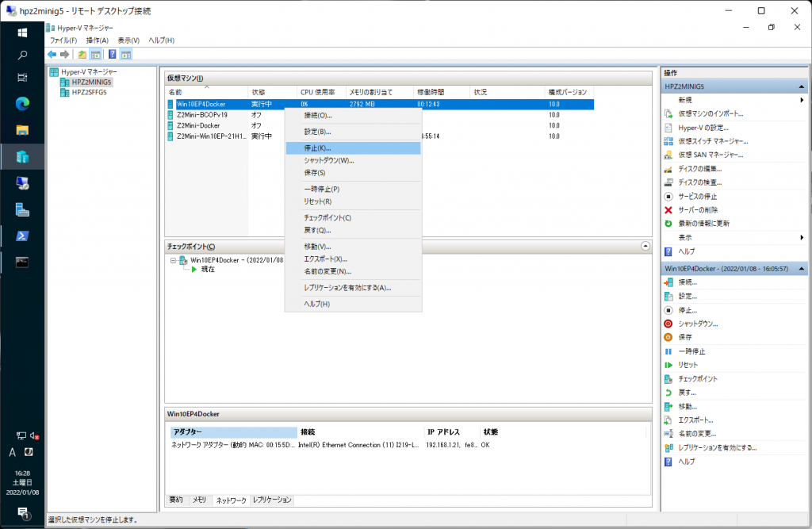
Task: Open the 操作(A) menu
Action: pyautogui.click(x=98, y=40)
